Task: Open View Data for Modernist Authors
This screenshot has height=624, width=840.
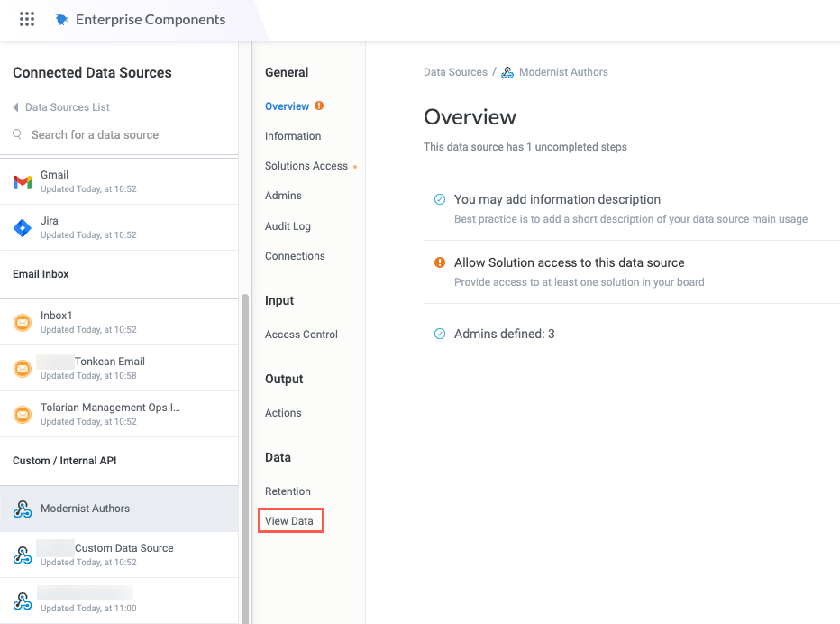Action: 290,520
